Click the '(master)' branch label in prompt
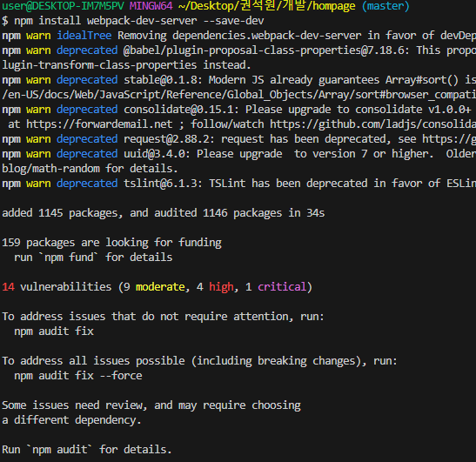Screen dimensions: 476x462 (x=385, y=6)
